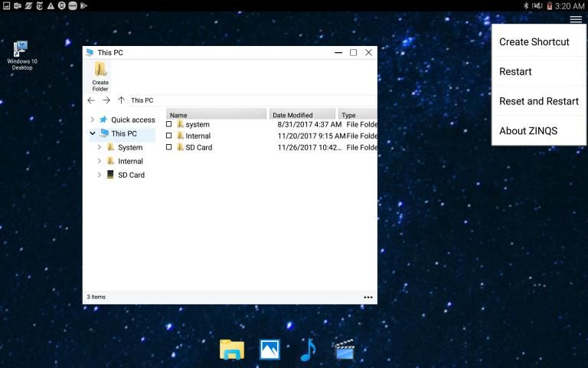This screenshot has height=368, width=588.
Task: Collapse the This PC tree node
Action: point(93,133)
